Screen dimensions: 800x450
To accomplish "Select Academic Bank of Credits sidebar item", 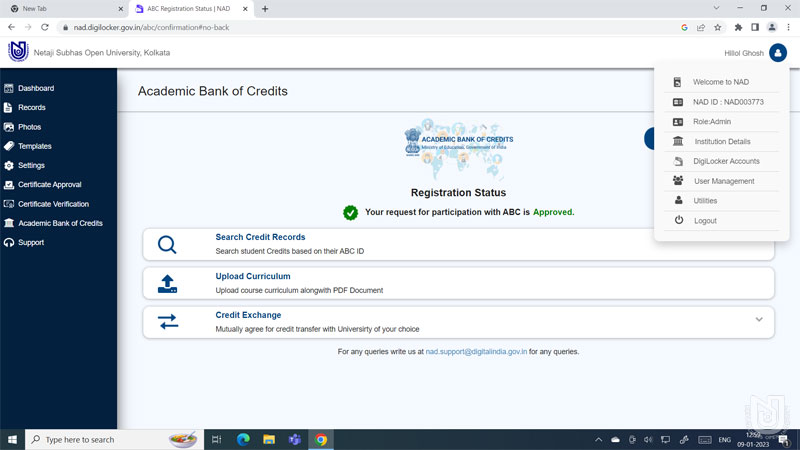I will pyautogui.click(x=60, y=223).
